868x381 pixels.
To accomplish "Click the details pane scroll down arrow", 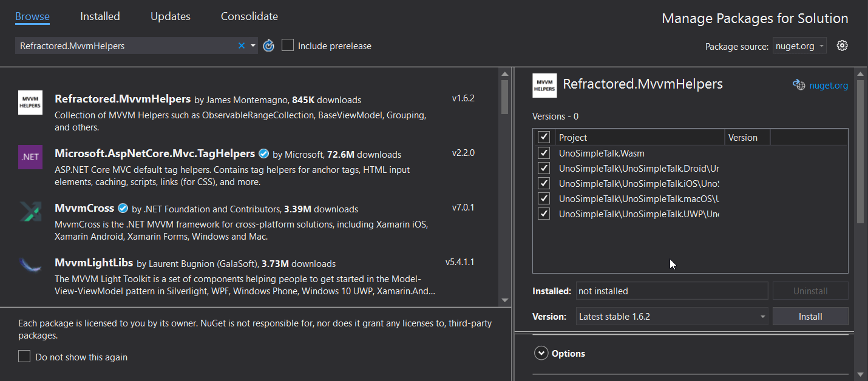I will click(x=860, y=374).
